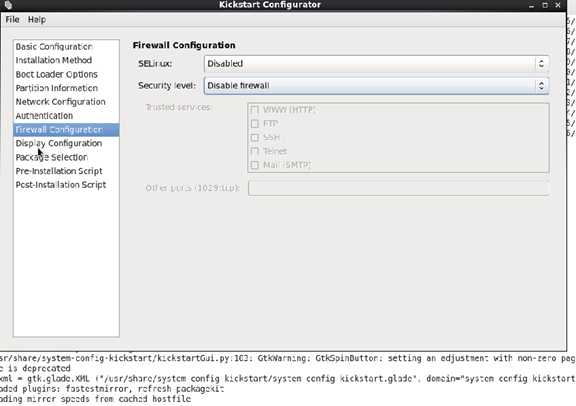
Task: Go to Installation Method section
Action: (66, 60)
